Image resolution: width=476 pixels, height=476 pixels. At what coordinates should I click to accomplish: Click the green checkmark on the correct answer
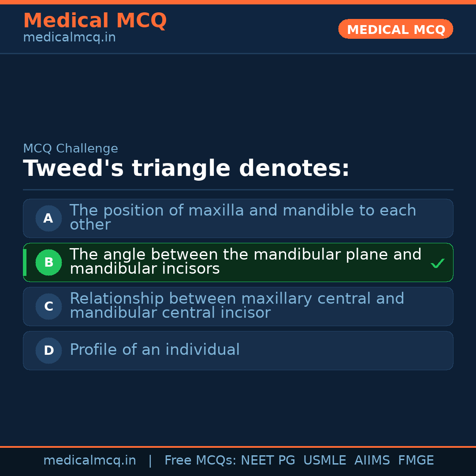click(x=437, y=263)
